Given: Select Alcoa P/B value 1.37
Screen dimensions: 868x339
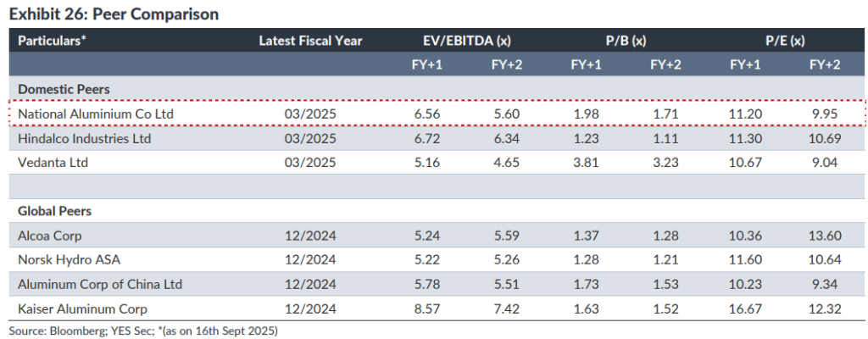Looking at the screenshot, I should coord(586,236).
